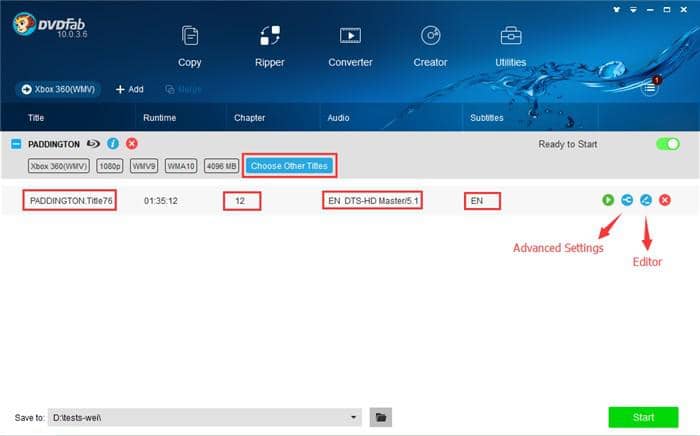This screenshot has width=700, height=436.
Task: Click the WMV9 video codec tag
Action: pyautogui.click(x=144, y=166)
